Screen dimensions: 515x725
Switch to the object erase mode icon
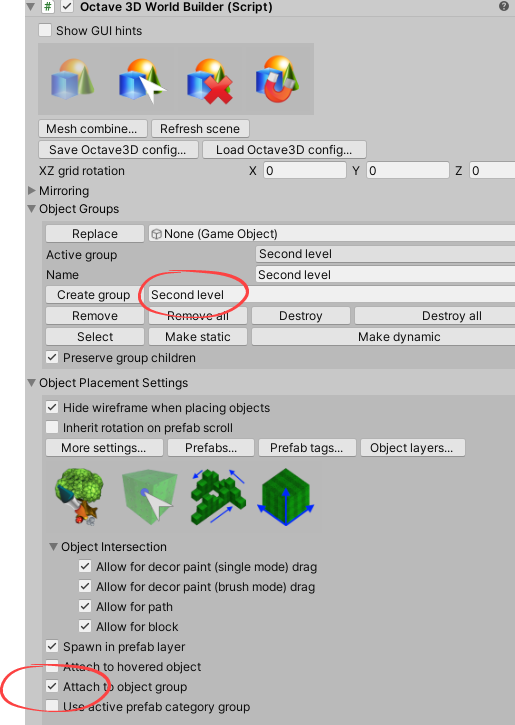[x=209, y=80]
